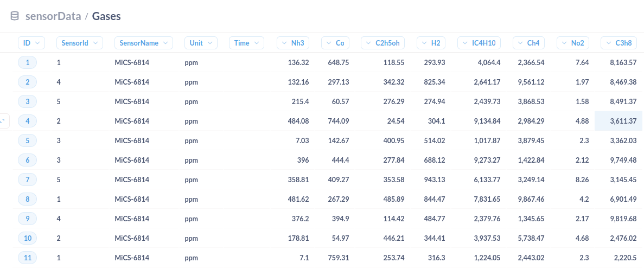Click the Unit column header

click(201, 43)
